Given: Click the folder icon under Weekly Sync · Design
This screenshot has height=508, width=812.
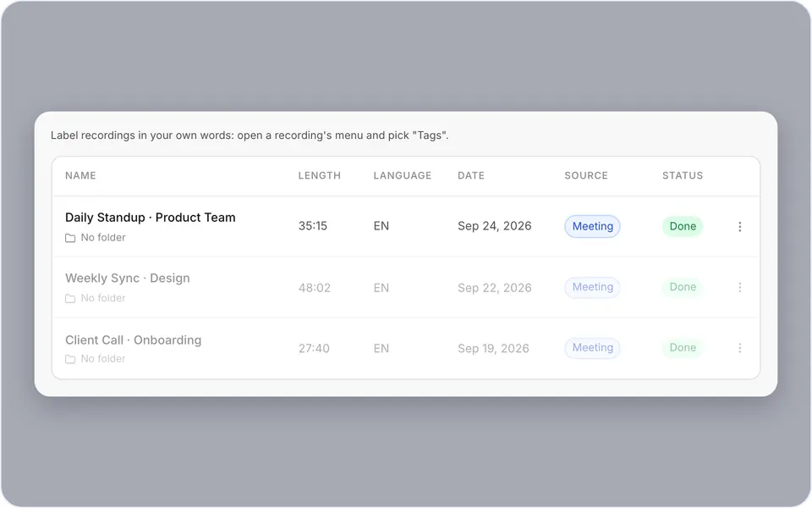Looking at the screenshot, I should (70, 299).
